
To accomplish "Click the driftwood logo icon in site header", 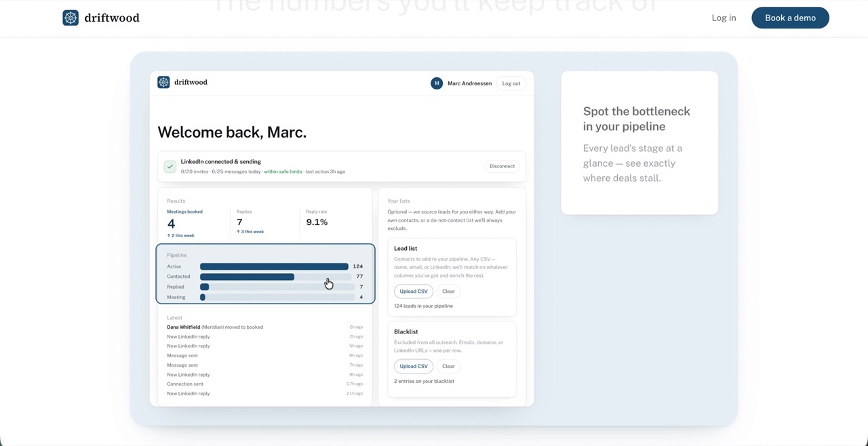I will click(x=71, y=18).
